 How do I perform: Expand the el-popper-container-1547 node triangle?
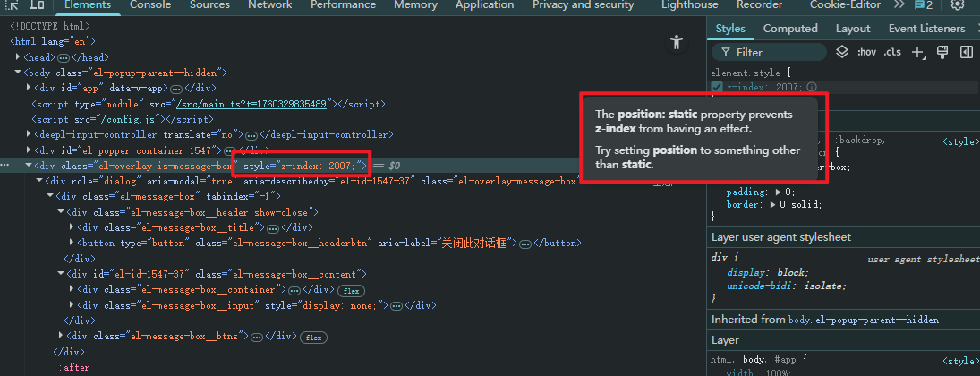pos(29,150)
